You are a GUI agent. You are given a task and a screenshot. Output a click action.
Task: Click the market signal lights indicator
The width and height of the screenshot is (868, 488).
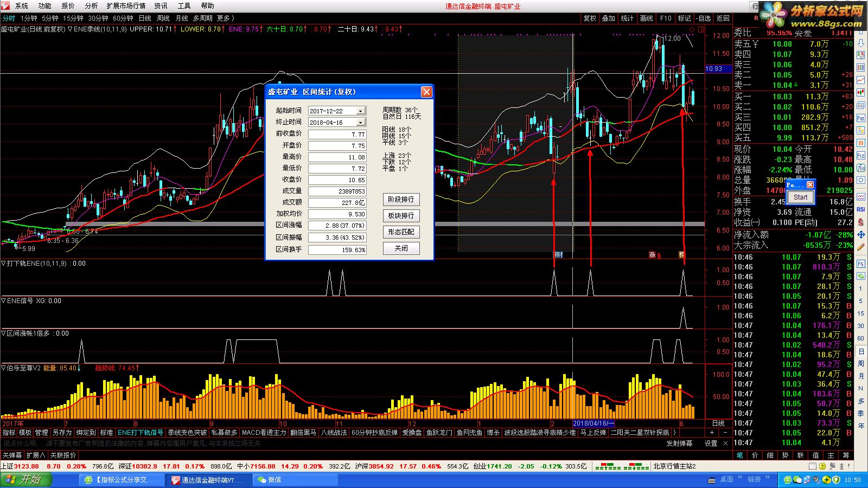pyautogui.click(x=622, y=466)
